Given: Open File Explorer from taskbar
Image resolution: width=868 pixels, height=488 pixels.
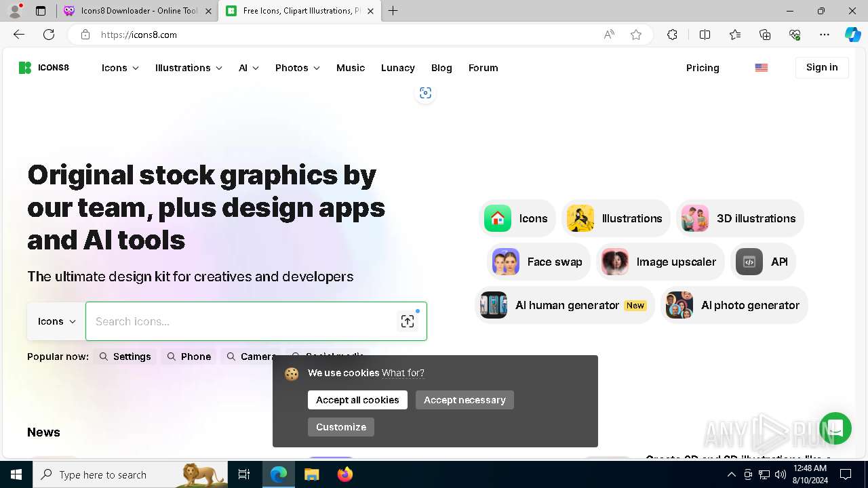Looking at the screenshot, I should pos(311,474).
